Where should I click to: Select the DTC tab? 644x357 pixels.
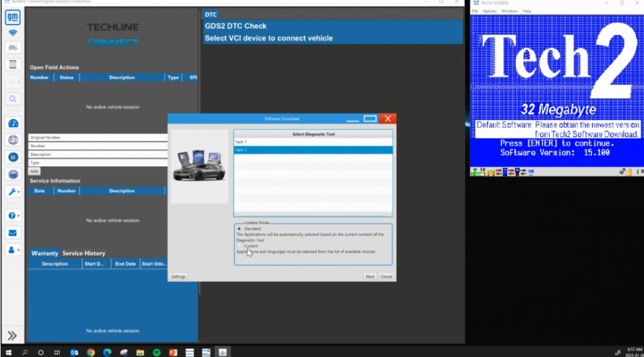click(211, 15)
